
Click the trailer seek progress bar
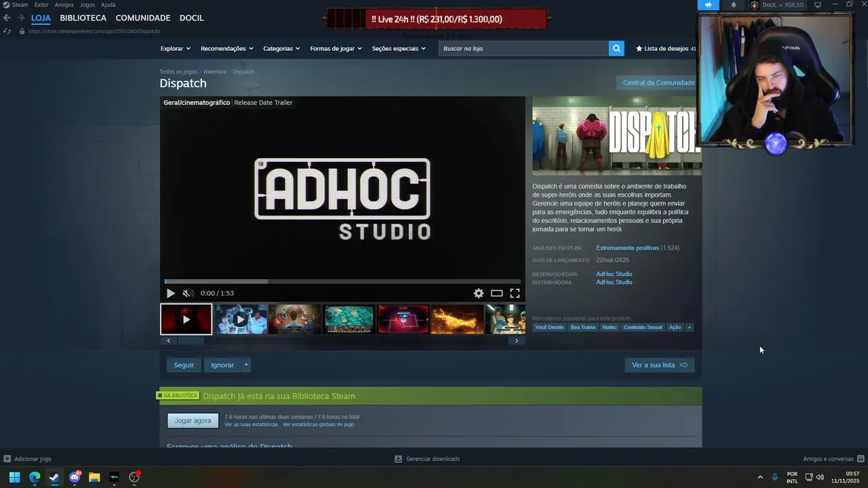tap(342, 281)
